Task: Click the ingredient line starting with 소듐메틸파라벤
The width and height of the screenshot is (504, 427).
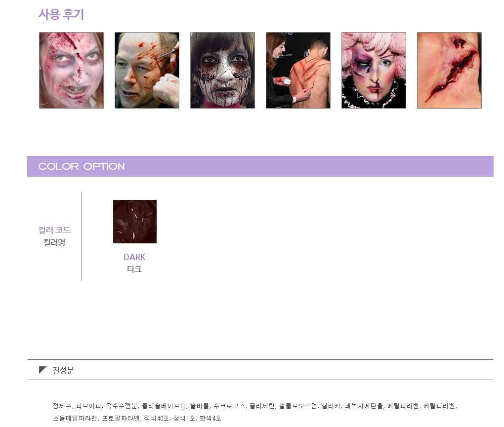Action: [137, 418]
